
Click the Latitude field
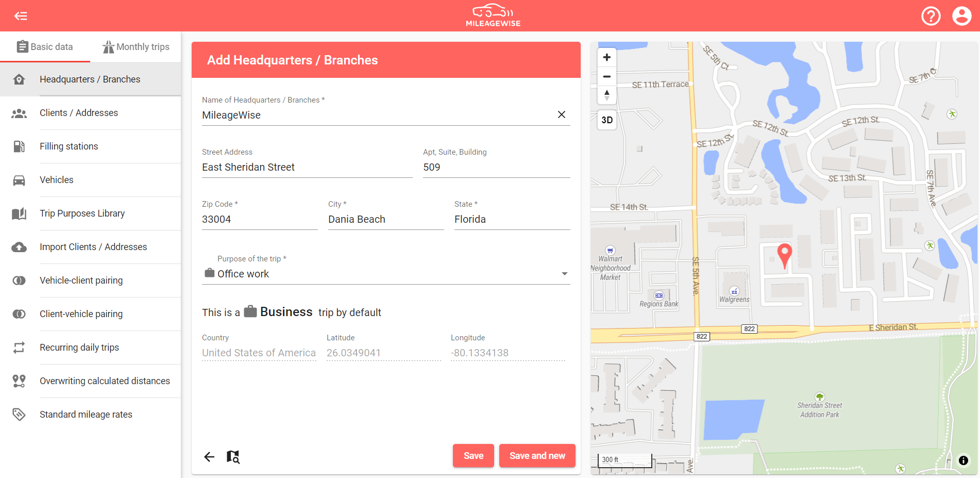pos(383,353)
